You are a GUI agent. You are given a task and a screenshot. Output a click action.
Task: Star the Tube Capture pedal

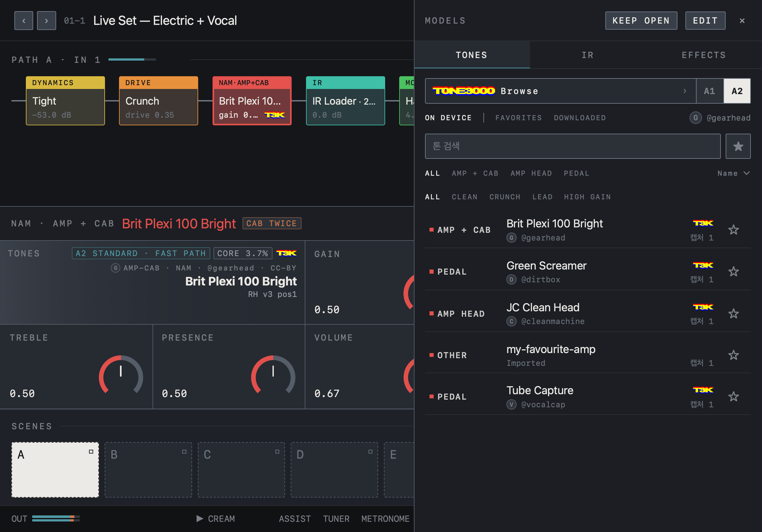(734, 396)
